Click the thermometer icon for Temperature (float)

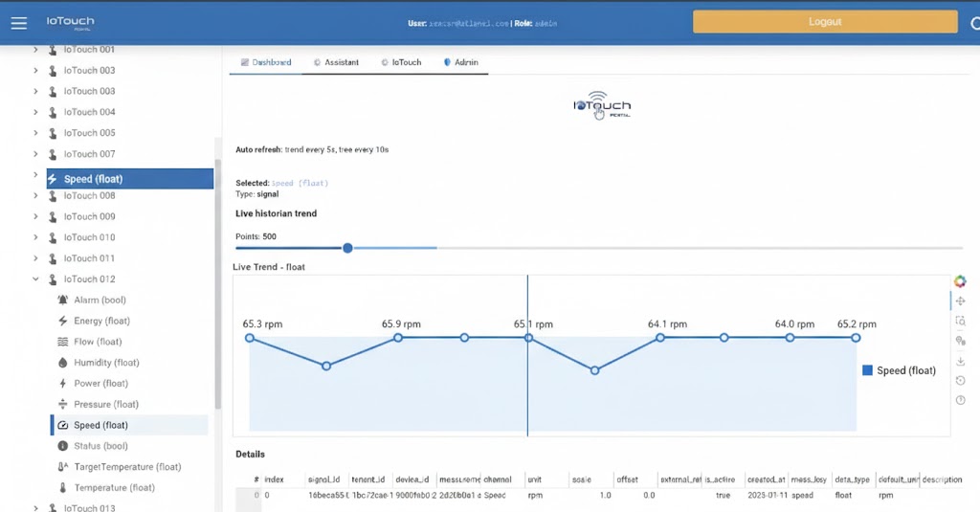point(62,488)
